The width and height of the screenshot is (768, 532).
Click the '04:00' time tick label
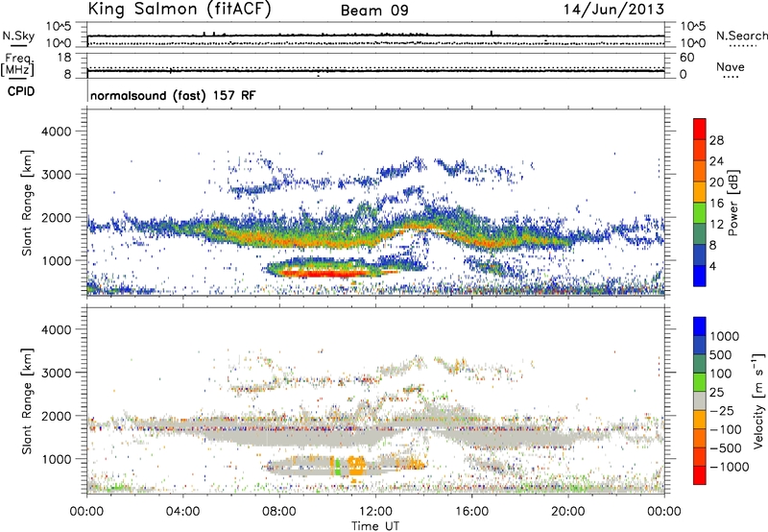point(182,512)
